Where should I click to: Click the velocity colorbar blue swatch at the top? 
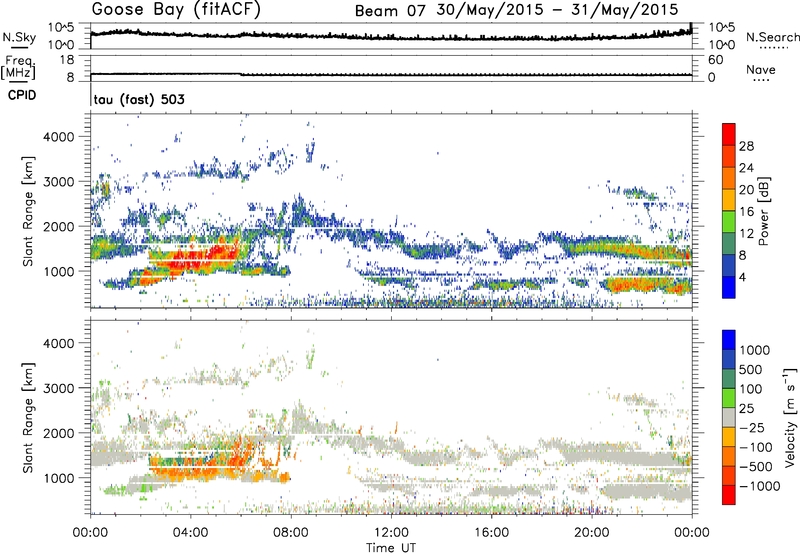(729, 340)
